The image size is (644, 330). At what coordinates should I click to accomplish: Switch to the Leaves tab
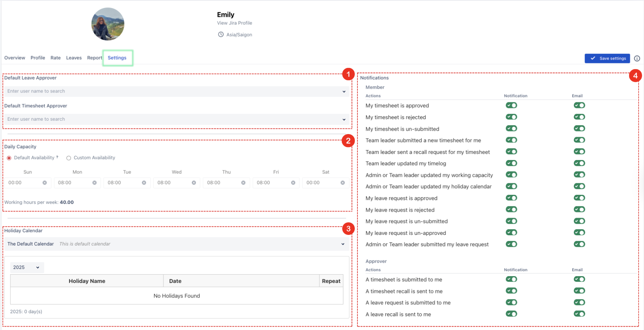point(74,58)
